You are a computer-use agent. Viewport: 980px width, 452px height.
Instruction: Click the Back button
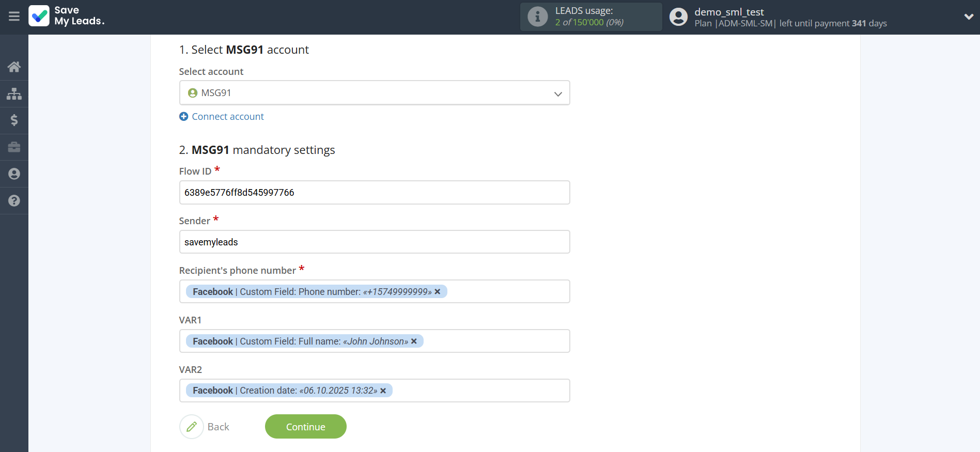click(205, 426)
